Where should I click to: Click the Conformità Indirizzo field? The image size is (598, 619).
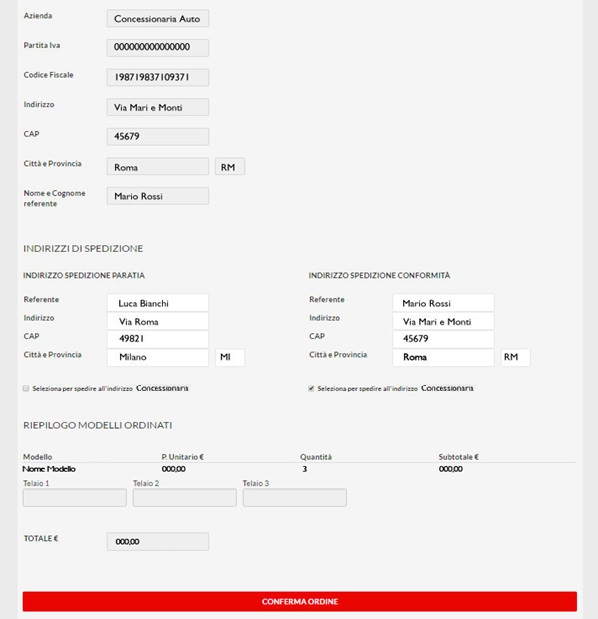(443, 321)
